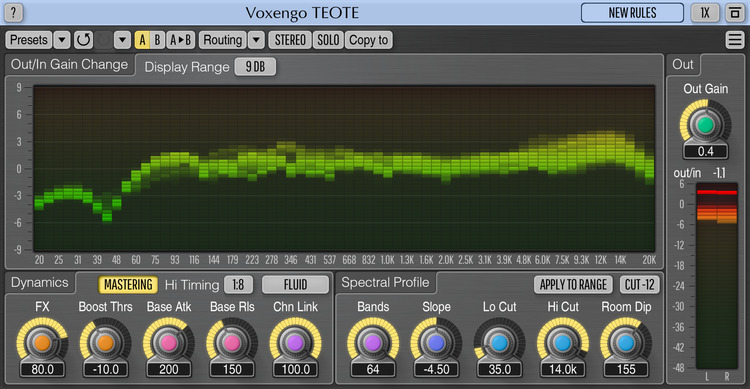Click the out/in readout -1.1
Image resolution: width=750 pixels, height=389 pixels.
click(719, 173)
